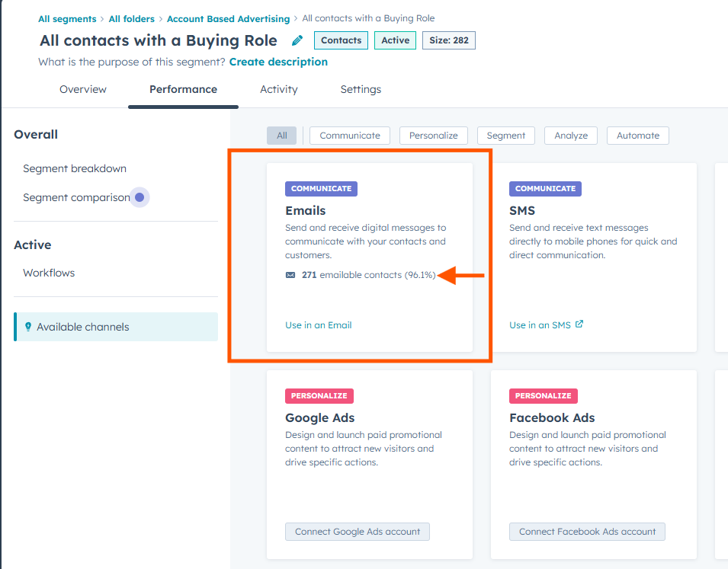Open Account Based Advertising folder breadcrumb
This screenshot has height=569, width=728.
tap(228, 18)
